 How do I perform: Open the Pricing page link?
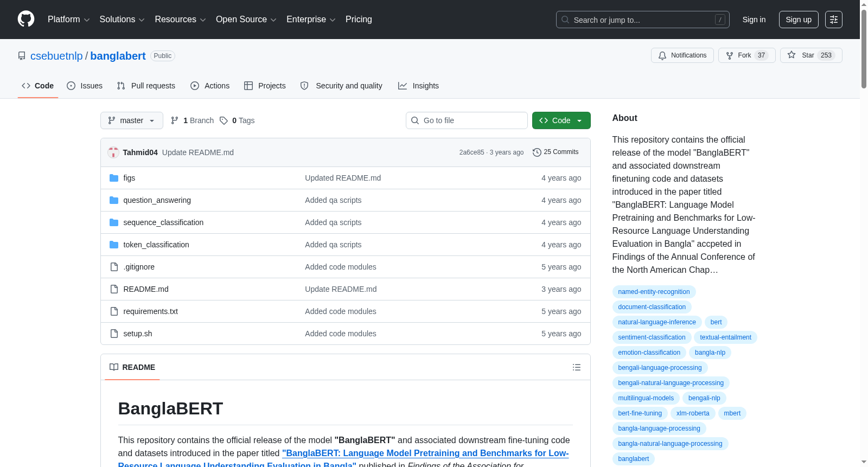[359, 20]
